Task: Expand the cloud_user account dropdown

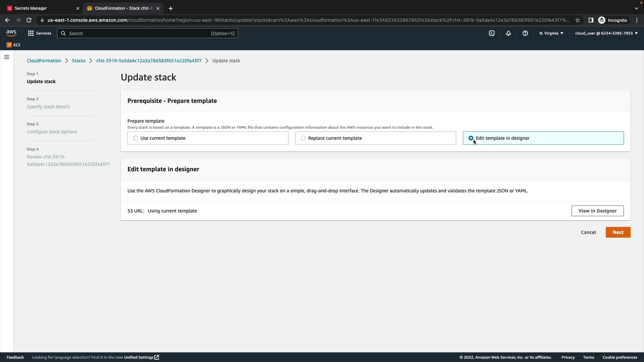Action: [606, 33]
